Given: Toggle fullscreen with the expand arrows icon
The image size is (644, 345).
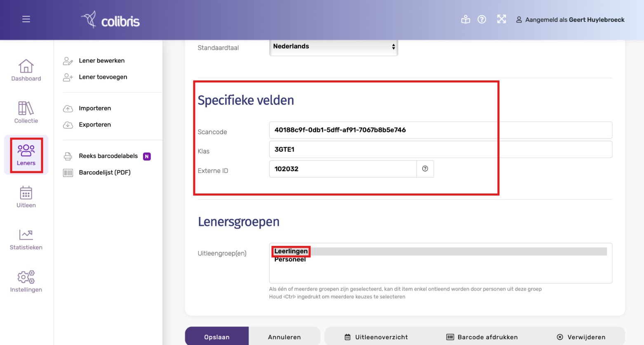Looking at the screenshot, I should 501,19.
